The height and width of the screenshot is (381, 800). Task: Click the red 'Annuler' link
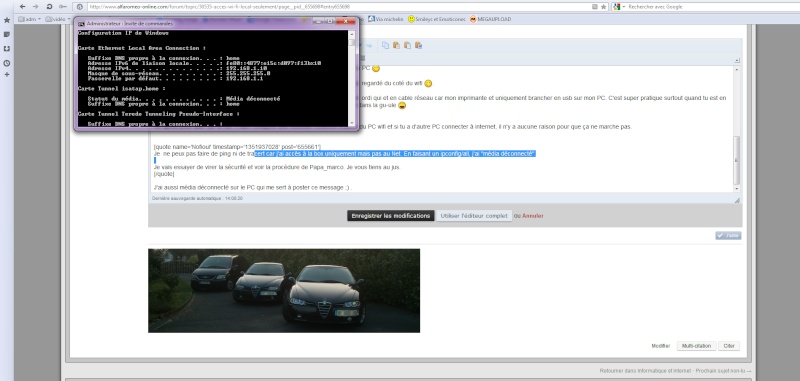coord(533,216)
